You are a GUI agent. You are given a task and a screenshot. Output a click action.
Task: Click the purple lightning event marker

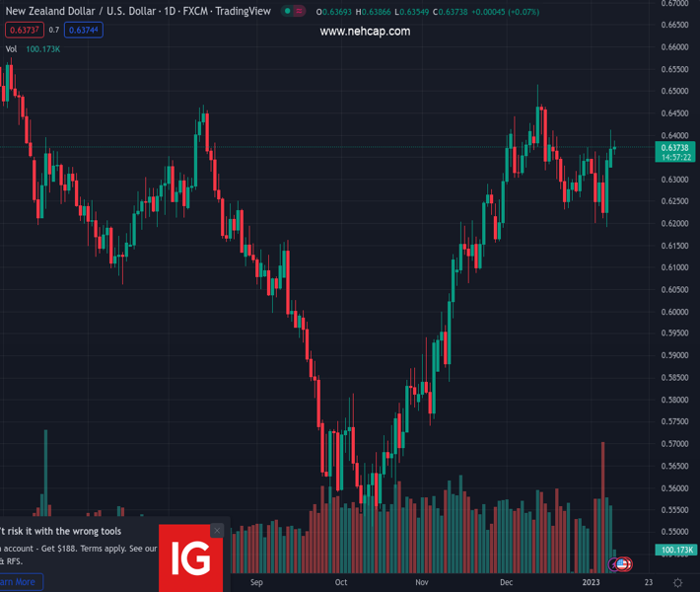coord(614,564)
